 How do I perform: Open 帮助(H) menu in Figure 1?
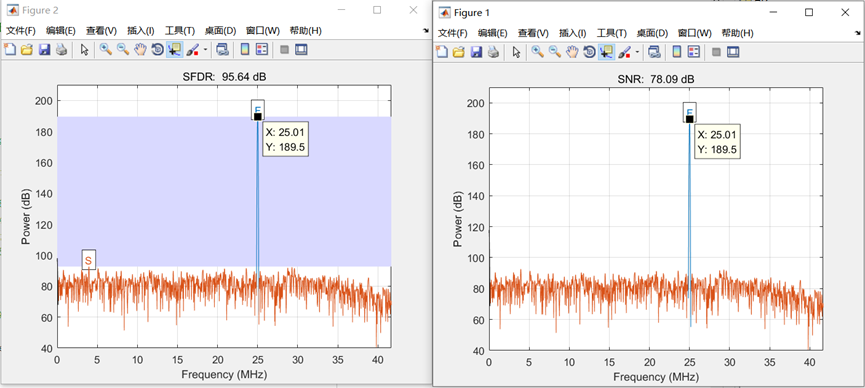click(738, 33)
